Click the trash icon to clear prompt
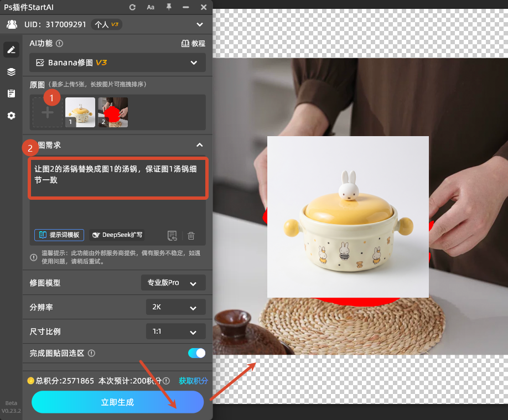Viewport: 508px width, 420px height. [x=190, y=235]
